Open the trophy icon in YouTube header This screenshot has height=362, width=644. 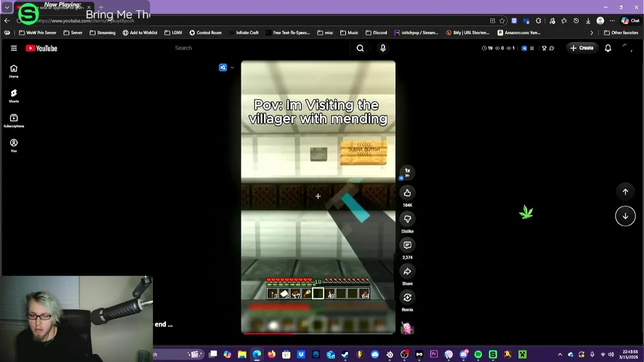click(x=544, y=48)
